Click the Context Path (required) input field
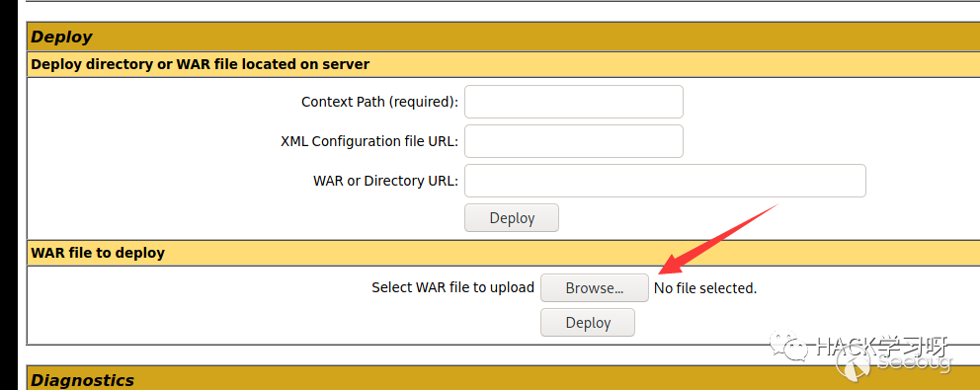Viewport: 980px width, 390px height. click(x=574, y=102)
